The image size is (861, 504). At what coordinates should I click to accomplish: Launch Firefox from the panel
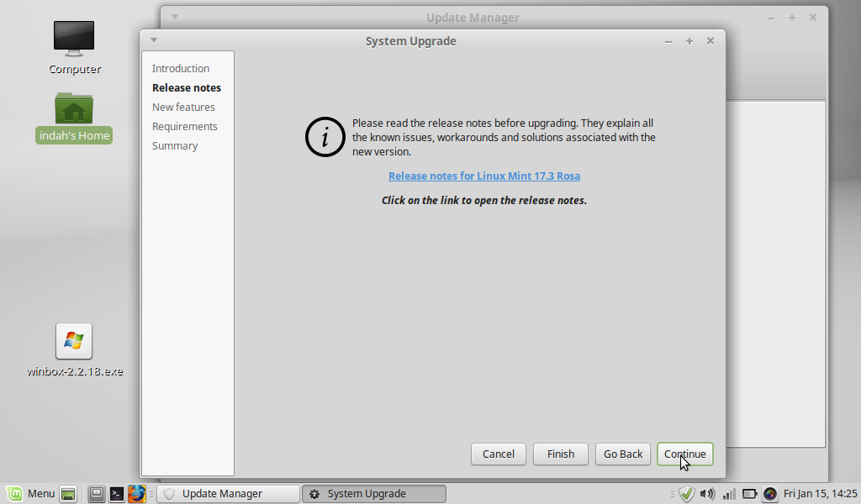137,494
